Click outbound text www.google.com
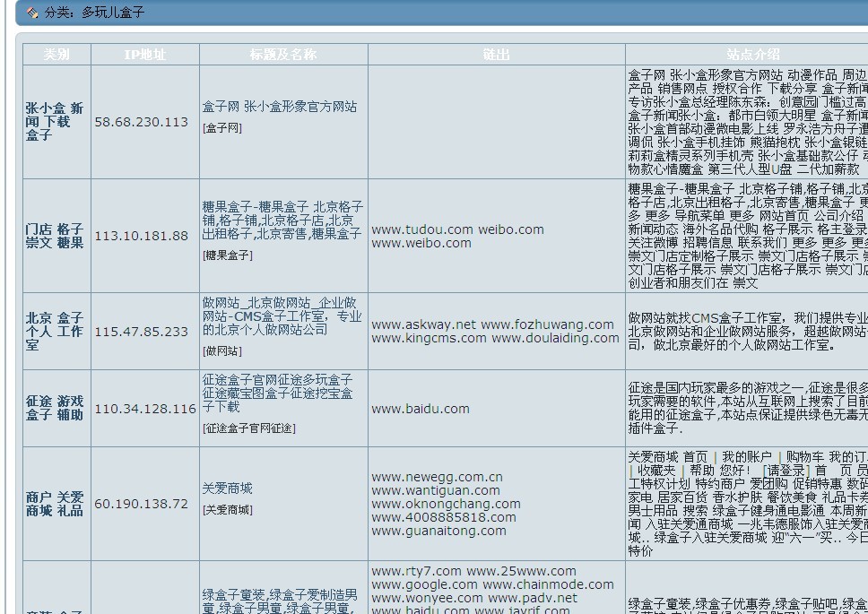The width and height of the screenshot is (868, 614). 424,584
